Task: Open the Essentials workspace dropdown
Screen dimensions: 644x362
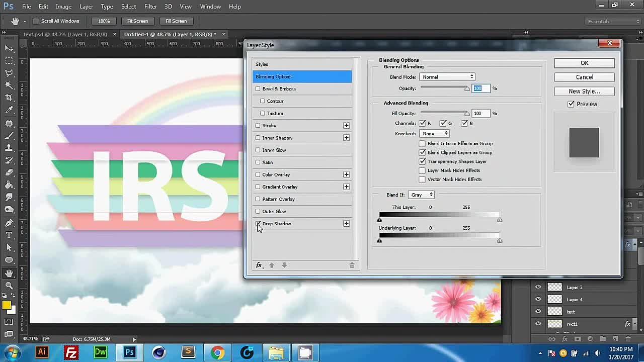Action: 613,21
